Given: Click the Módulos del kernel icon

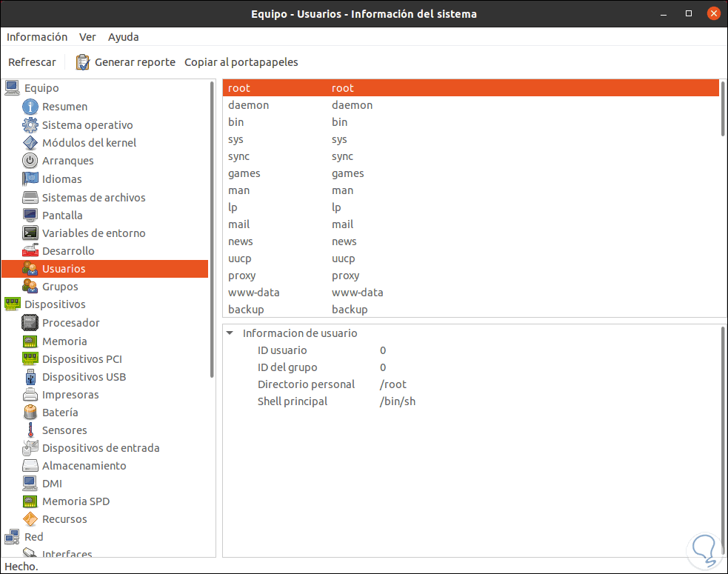Looking at the screenshot, I should (x=30, y=142).
